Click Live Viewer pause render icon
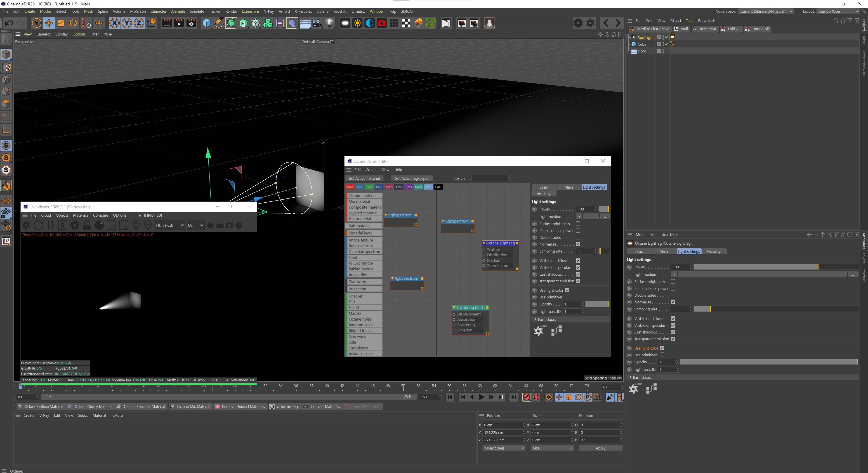 click(51, 225)
